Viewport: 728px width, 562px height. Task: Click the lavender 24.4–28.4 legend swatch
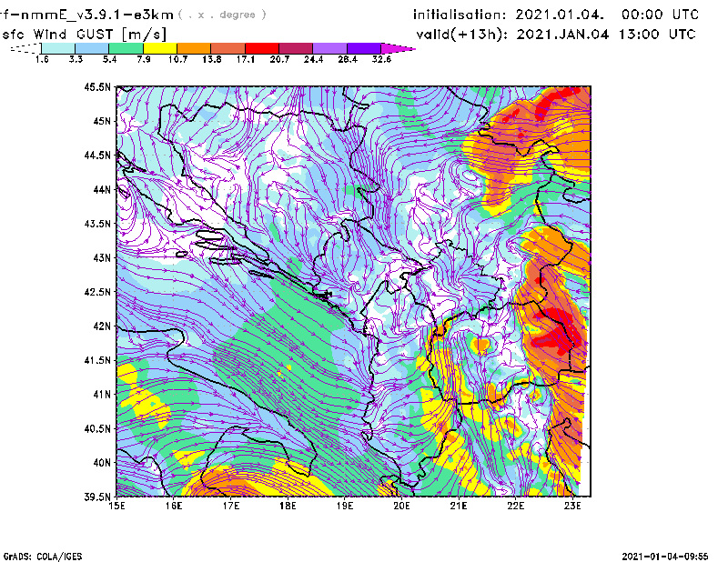tap(330, 48)
